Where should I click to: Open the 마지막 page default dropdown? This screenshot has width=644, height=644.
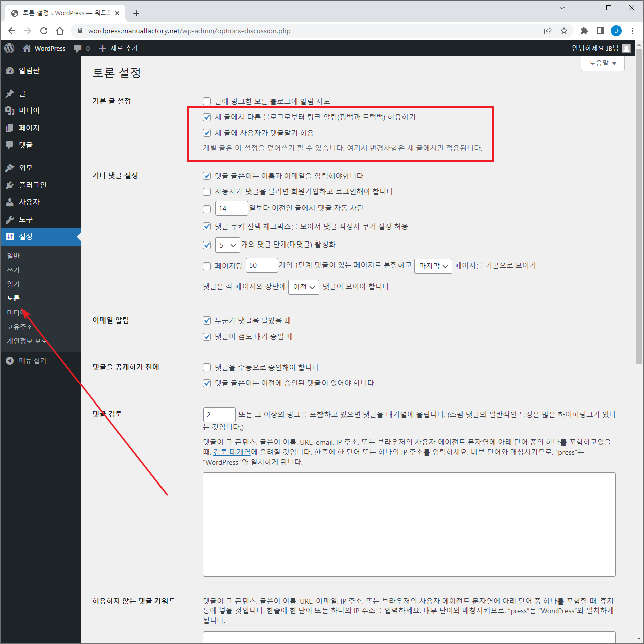[433, 266]
